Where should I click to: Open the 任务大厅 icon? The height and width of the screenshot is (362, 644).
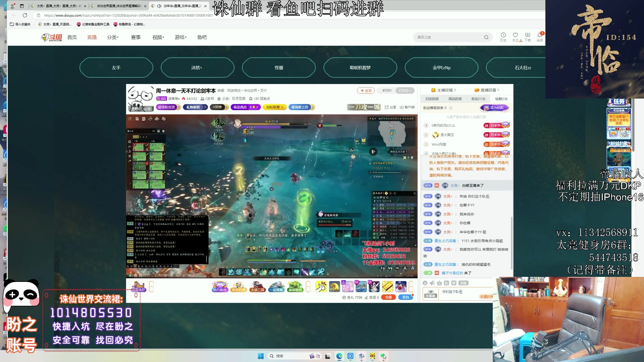(x=139, y=287)
